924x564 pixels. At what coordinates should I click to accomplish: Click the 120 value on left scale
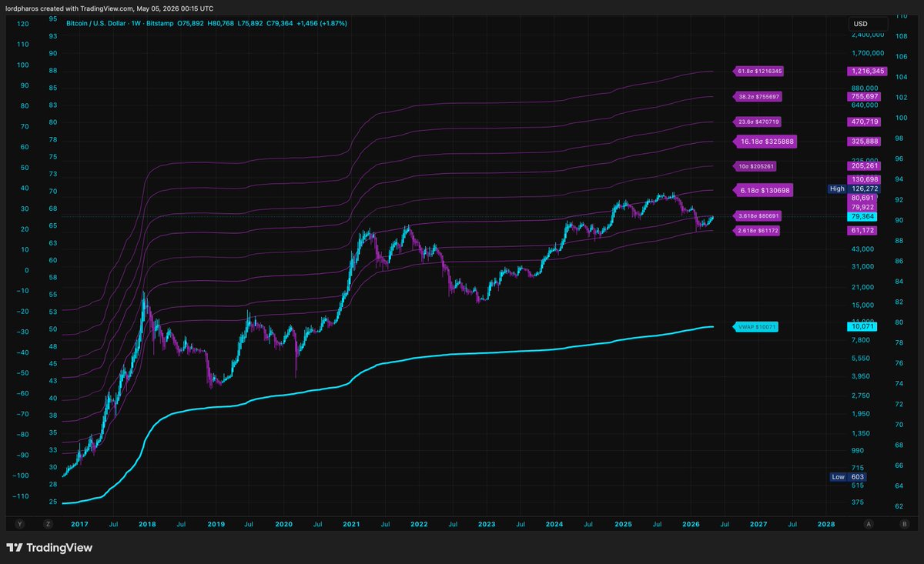tap(22, 24)
